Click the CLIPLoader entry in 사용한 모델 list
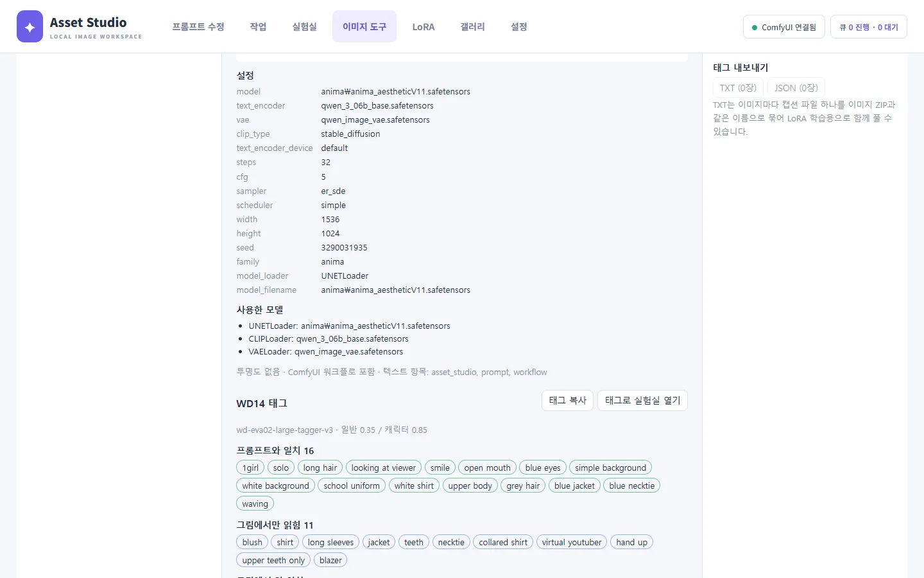924x578 pixels. 329,339
